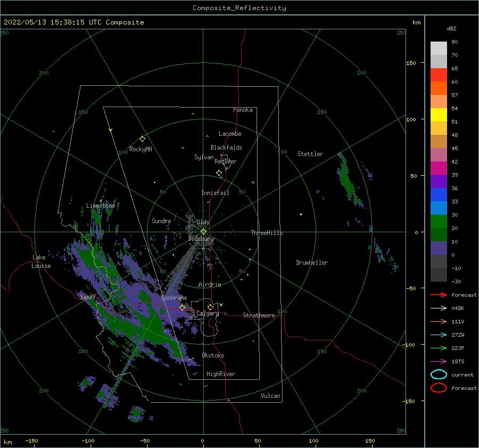479x448 pixels.
Task: Click the cyan current ellipse in the legend
Action: pyautogui.click(x=439, y=374)
